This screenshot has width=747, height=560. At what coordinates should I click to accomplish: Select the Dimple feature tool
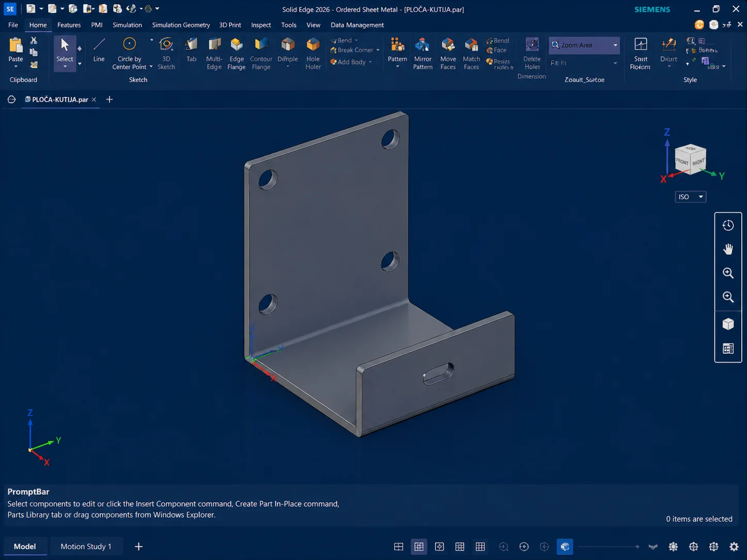287,51
